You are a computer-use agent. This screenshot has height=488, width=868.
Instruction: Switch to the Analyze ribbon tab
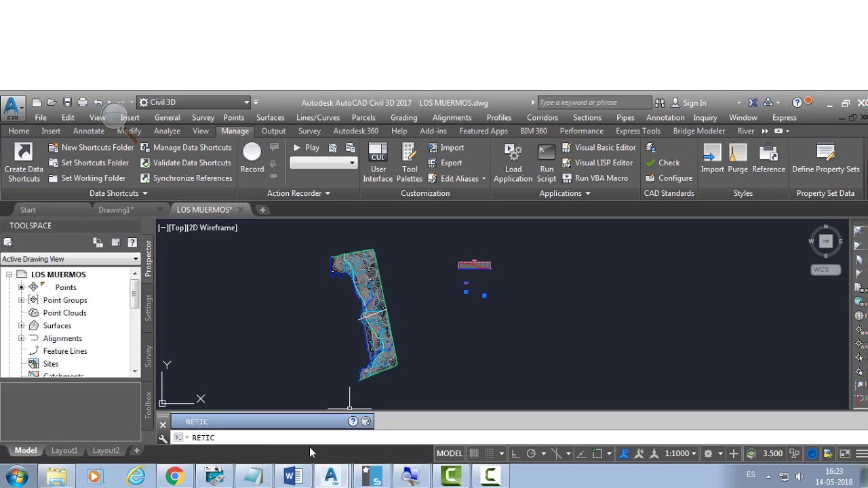167,131
